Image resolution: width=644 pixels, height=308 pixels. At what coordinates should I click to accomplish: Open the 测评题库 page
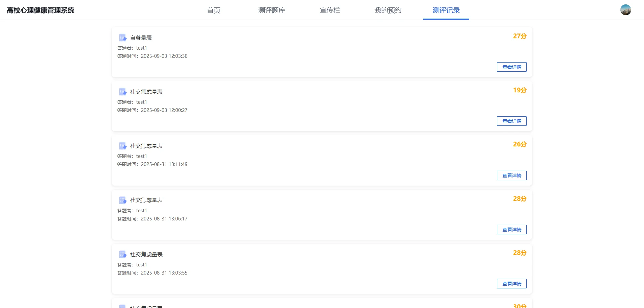click(x=271, y=10)
